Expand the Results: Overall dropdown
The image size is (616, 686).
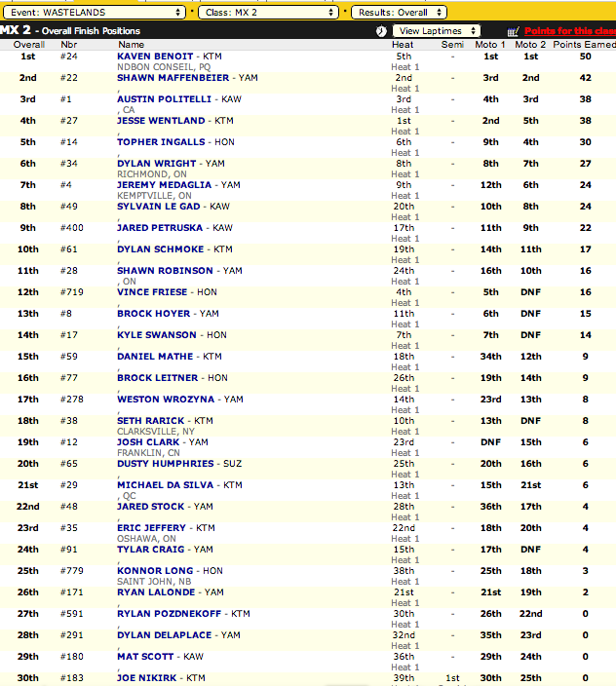coord(400,12)
